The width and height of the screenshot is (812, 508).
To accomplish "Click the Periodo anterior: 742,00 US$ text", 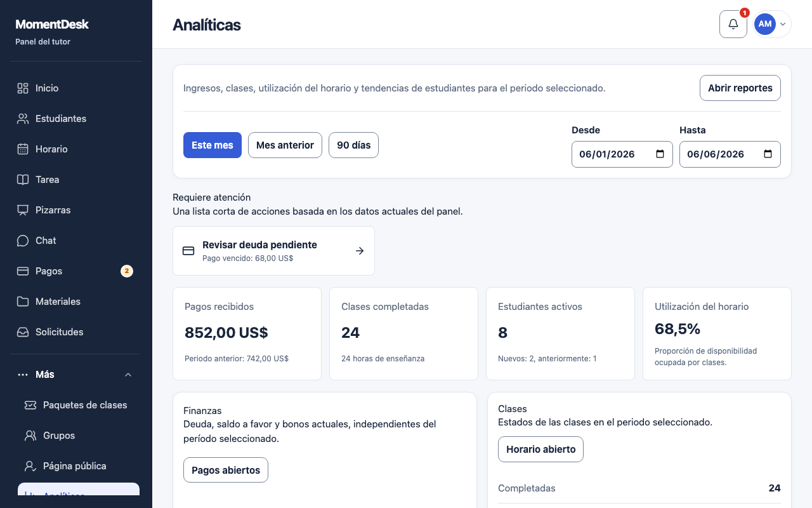I will pyautogui.click(x=237, y=359).
